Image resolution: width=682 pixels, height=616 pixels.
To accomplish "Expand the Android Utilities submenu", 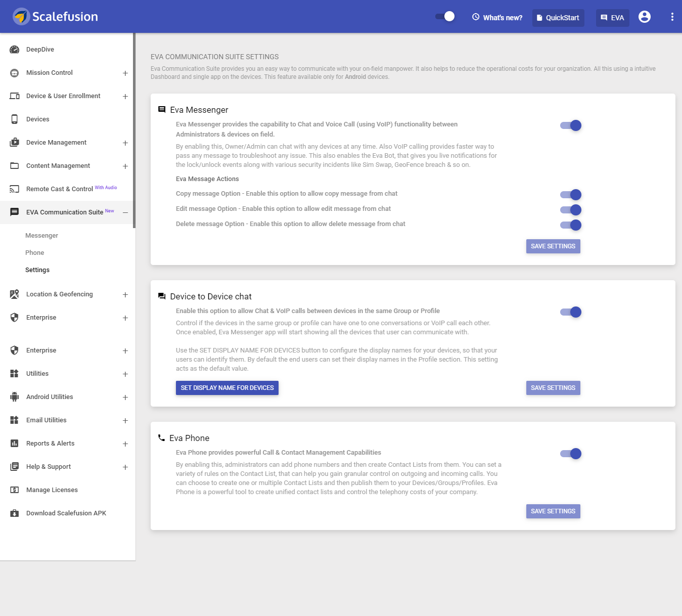I will pyautogui.click(x=125, y=398).
